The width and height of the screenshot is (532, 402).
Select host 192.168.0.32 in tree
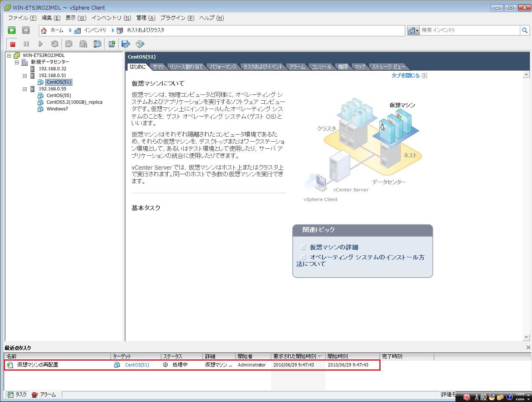coord(52,69)
